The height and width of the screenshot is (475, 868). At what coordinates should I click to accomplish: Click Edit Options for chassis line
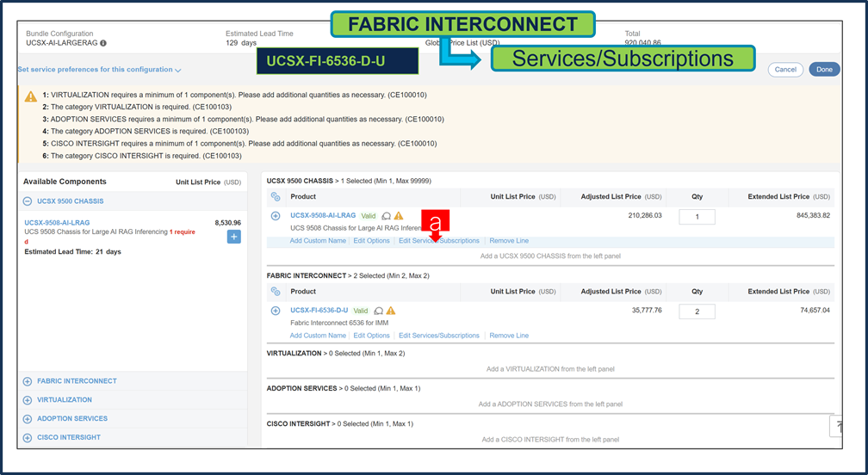tap(371, 241)
